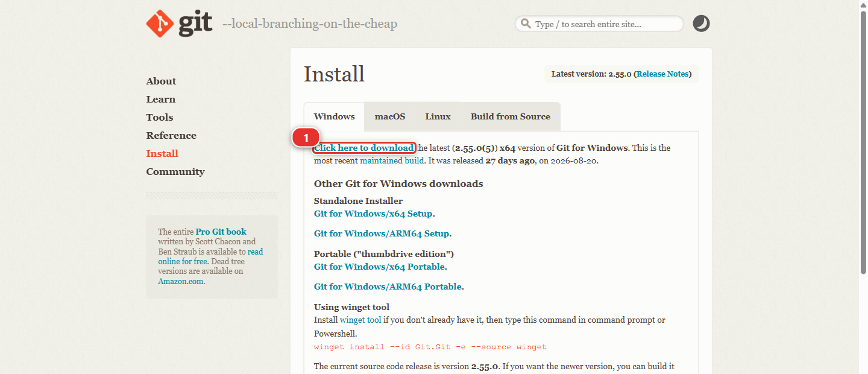Click the '--local-branching-on-the-cheap' tagline
868x374 pixels.
[x=310, y=24]
